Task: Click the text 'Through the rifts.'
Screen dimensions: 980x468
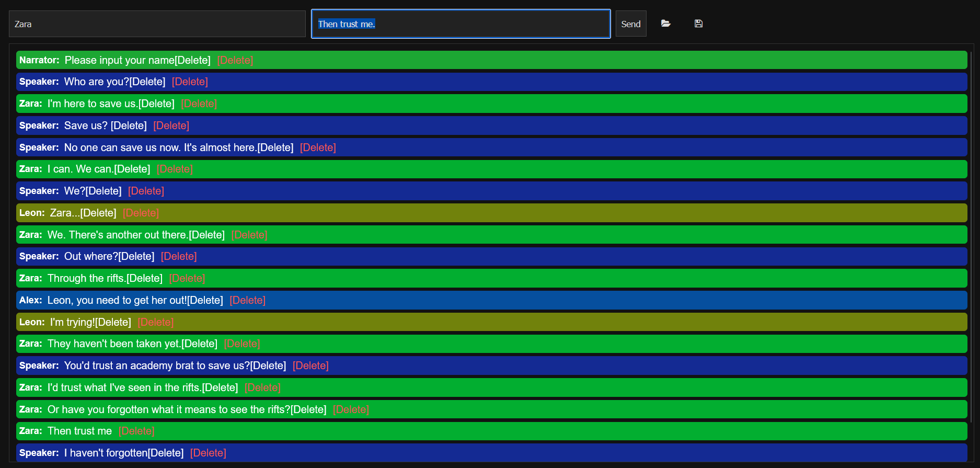Action: click(x=87, y=278)
